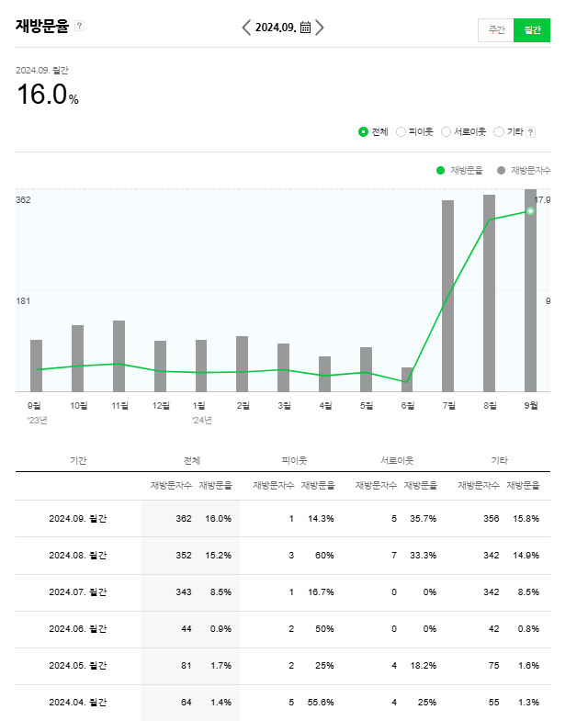Toggle the gray 재방문자수 legend marker

coord(501,170)
